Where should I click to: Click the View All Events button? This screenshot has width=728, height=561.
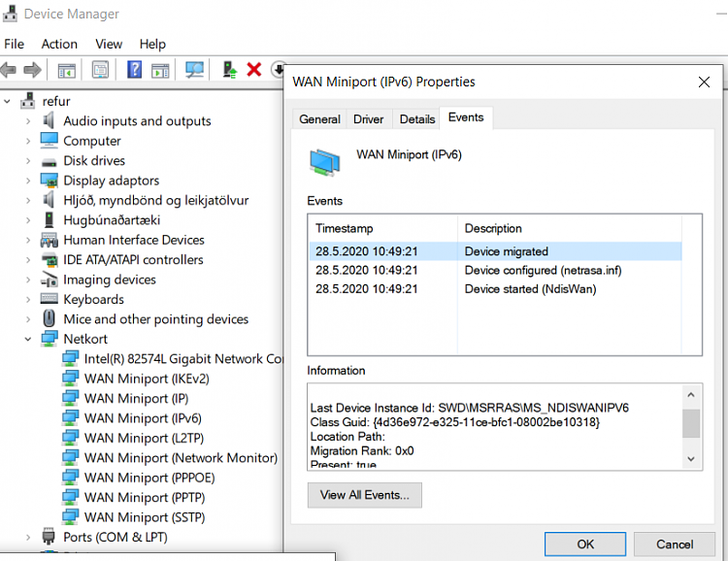(x=364, y=495)
